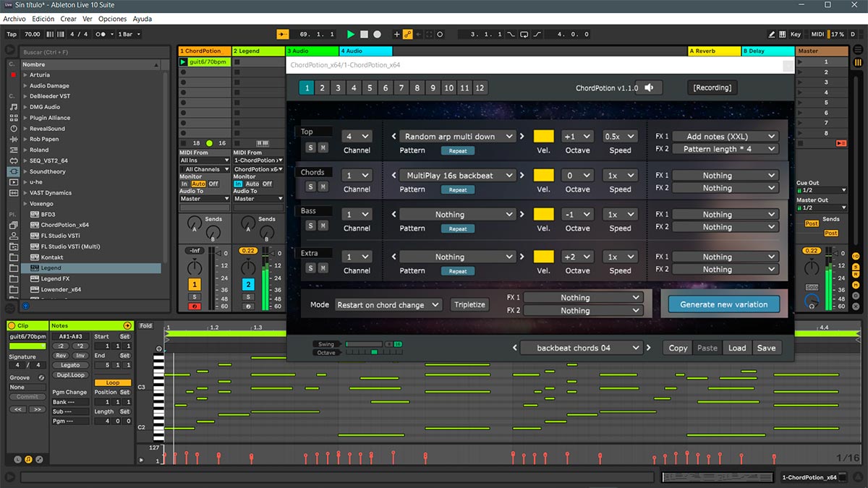Open the Opciones menu
Viewport: 868px width, 488px height.
(x=112, y=19)
